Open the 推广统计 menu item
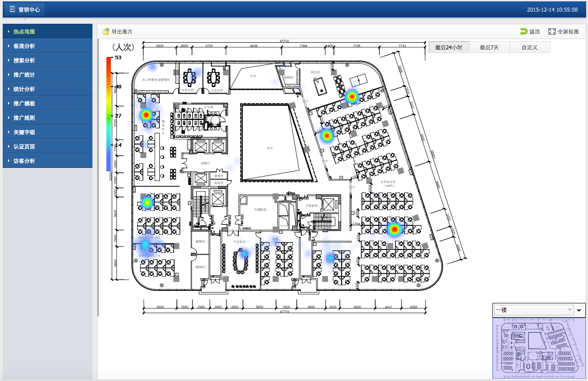The width and height of the screenshot is (588, 381). coord(47,75)
